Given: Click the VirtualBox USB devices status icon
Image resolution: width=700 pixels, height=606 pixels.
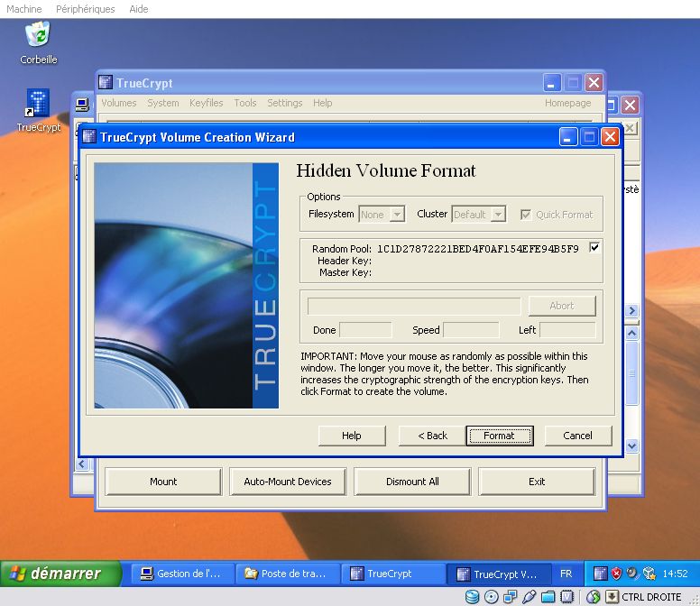Looking at the screenshot, I should coord(529,597).
